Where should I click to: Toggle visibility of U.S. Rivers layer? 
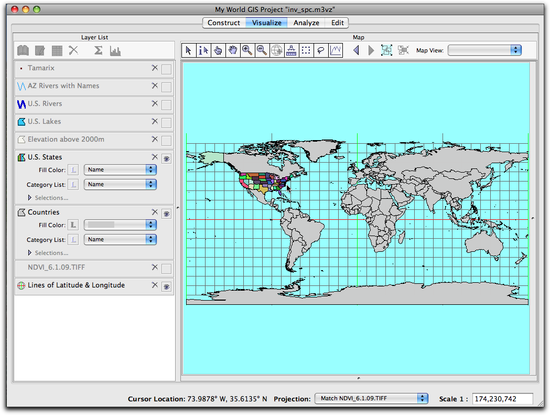pos(166,105)
